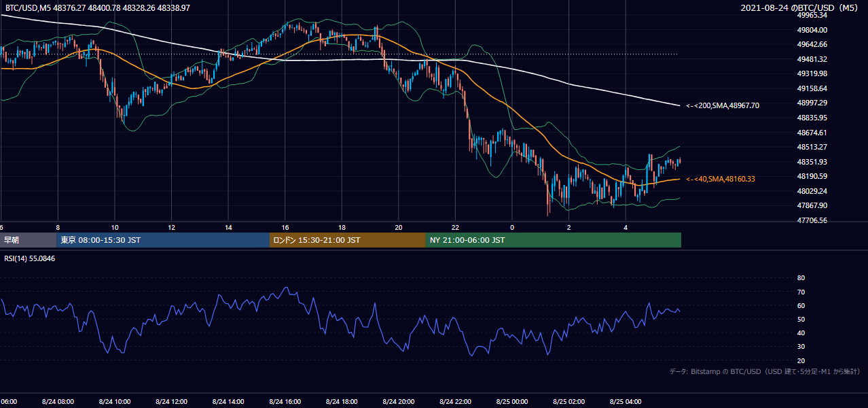This screenshot has height=408, width=868.
Task: Click the RSI axis level 50
Action: coord(801,319)
